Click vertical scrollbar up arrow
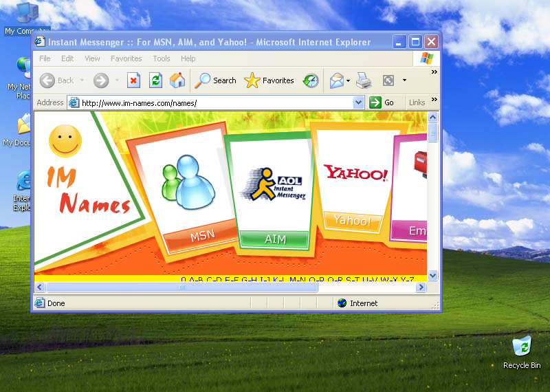Image resolution: width=550 pixels, height=392 pixels. point(433,117)
